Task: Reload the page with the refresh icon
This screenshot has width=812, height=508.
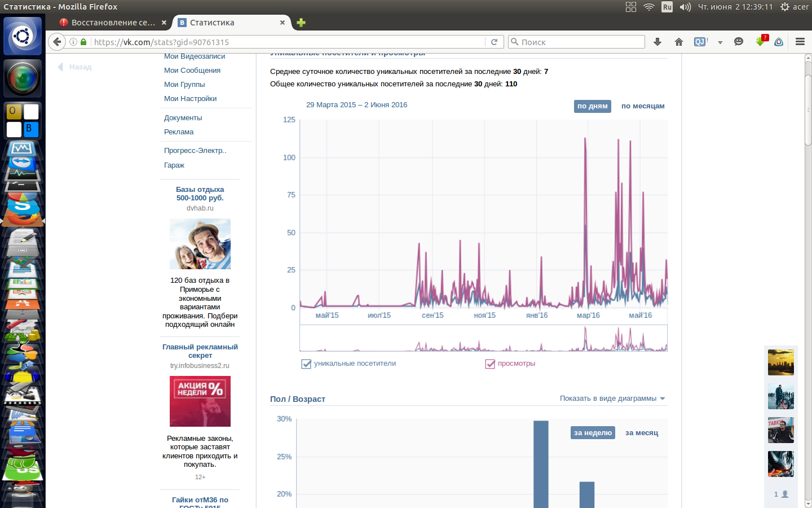Action: tap(494, 42)
